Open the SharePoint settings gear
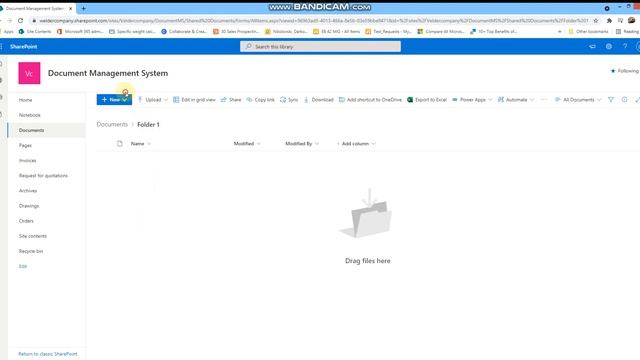Screen dimensions: 640x360 pos(609,47)
